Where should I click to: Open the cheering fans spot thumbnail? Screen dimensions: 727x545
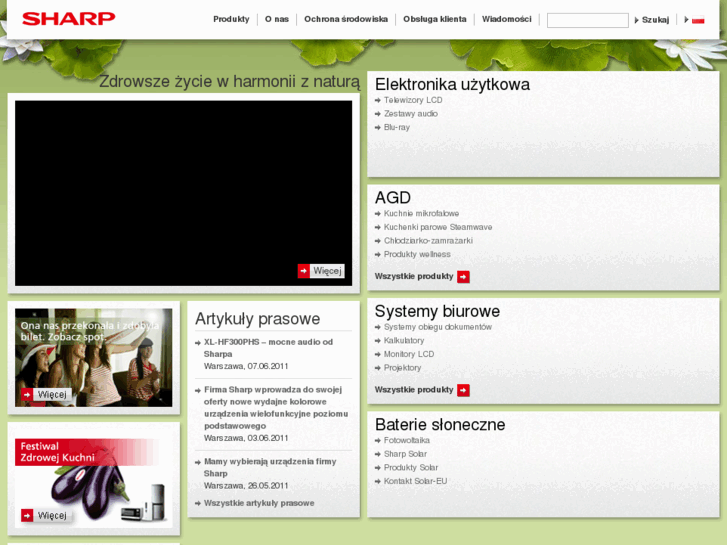[x=93, y=358]
